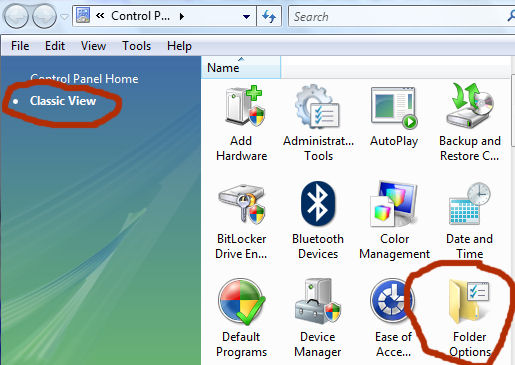515x365 pixels.
Task: Open the Add Hardware applet
Action: pos(242,123)
